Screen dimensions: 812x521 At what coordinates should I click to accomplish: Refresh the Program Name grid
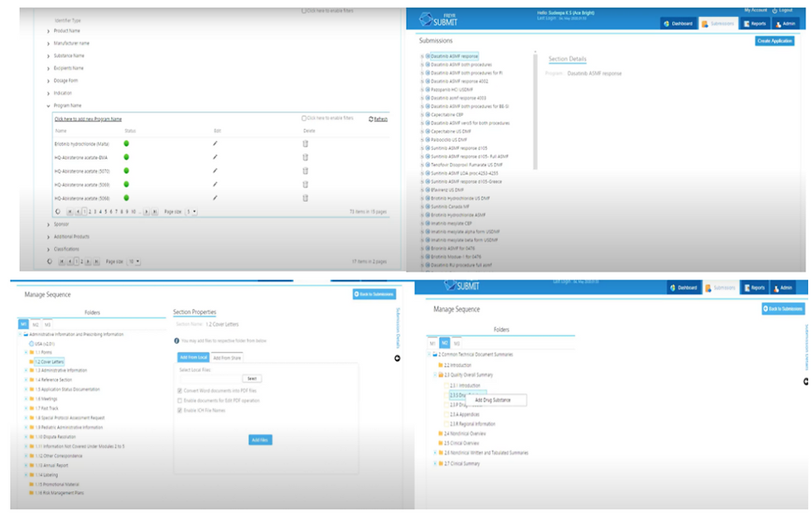tap(378, 119)
